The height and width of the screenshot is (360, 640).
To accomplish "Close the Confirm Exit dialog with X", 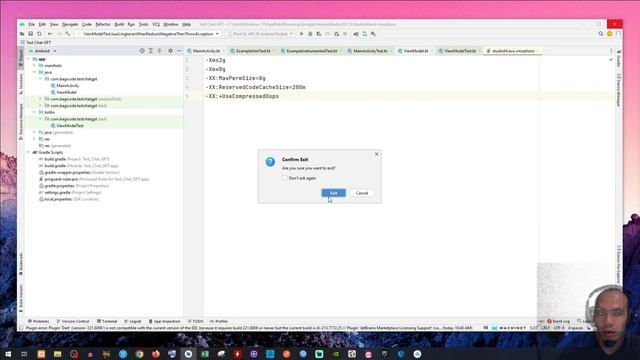I will click(377, 154).
